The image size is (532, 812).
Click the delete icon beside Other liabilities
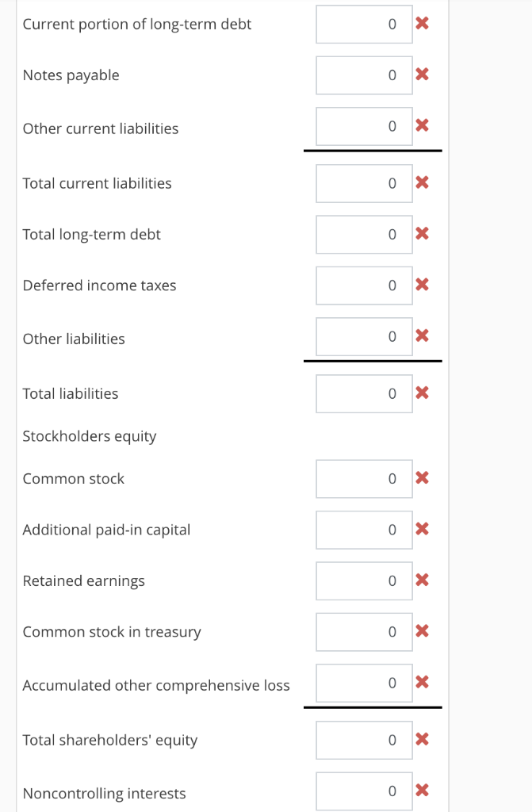(x=422, y=335)
